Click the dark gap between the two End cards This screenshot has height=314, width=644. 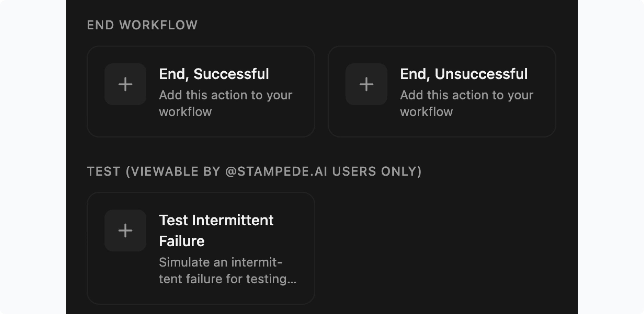tap(321, 92)
